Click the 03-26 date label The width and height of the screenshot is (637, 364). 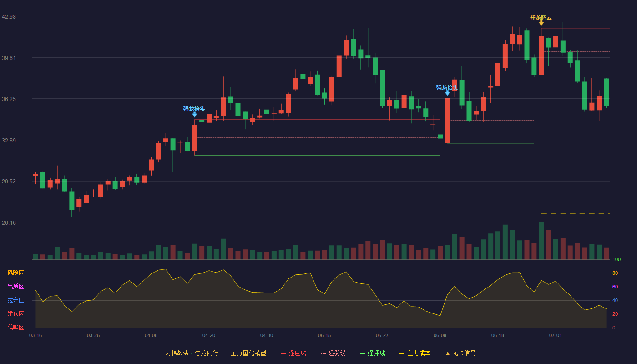click(x=93, y=335)
